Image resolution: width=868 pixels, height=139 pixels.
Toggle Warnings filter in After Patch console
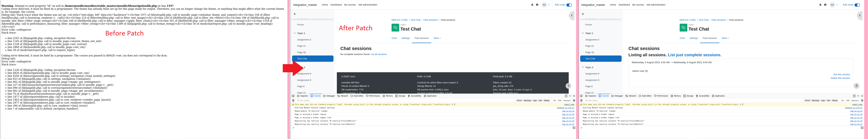click(527, 100)
